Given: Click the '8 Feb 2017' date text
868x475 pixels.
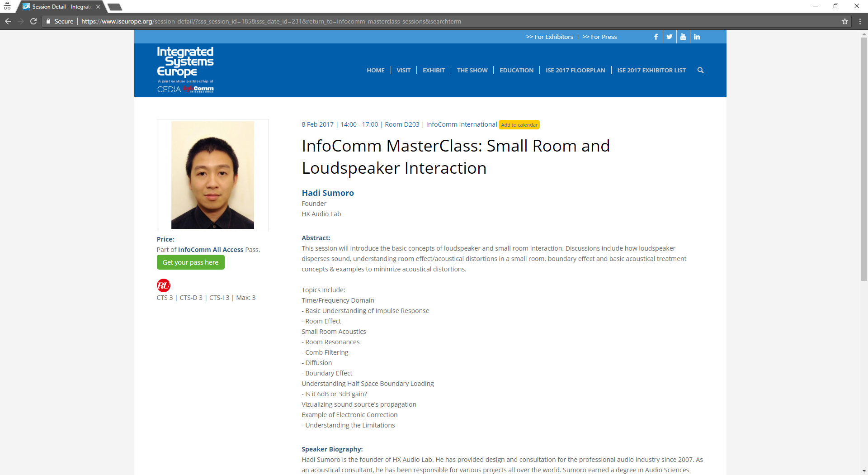Looking at the screenshot, I should [x=318, y=124].
